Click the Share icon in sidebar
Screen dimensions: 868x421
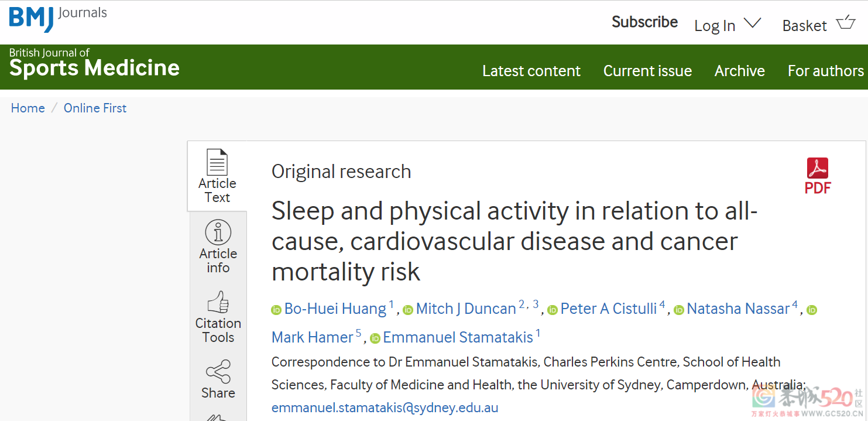pyautogui.click(x=218, y=372)
